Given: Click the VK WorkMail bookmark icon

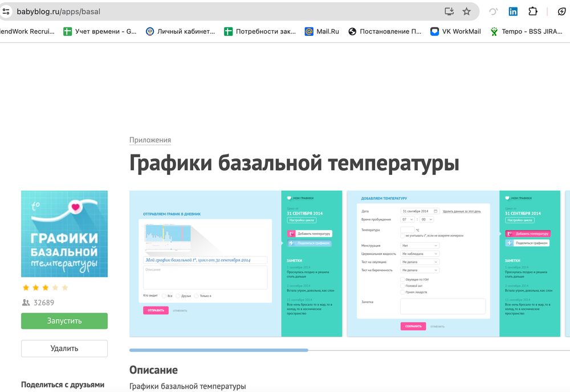Looking at the screenshot, I should [434, 31].
